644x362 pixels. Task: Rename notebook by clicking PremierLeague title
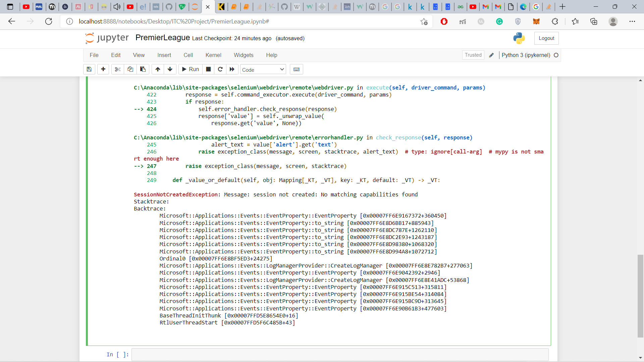coord(163,38)
